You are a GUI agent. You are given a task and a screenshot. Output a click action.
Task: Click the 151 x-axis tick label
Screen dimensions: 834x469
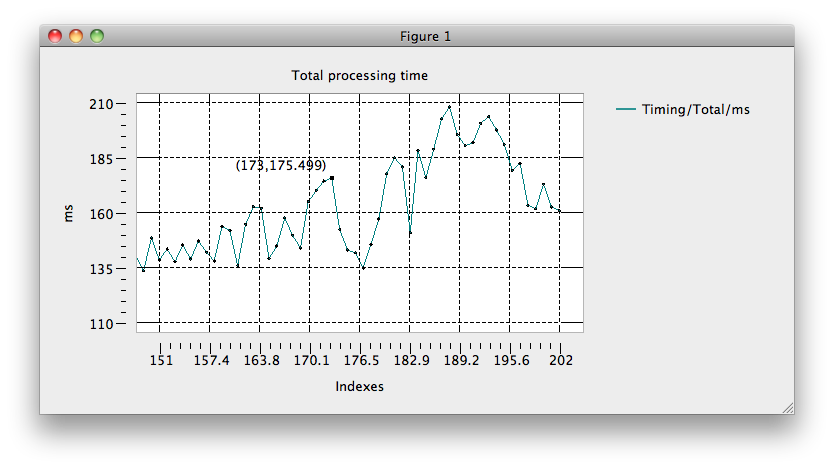coord(161,361)
